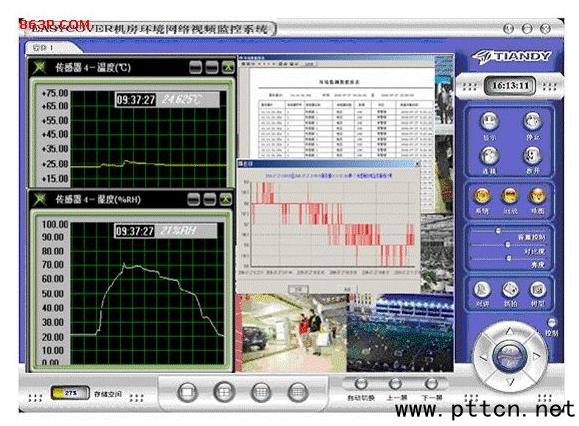Adjust the 对比度 contrast slider handle

(508, 244)
